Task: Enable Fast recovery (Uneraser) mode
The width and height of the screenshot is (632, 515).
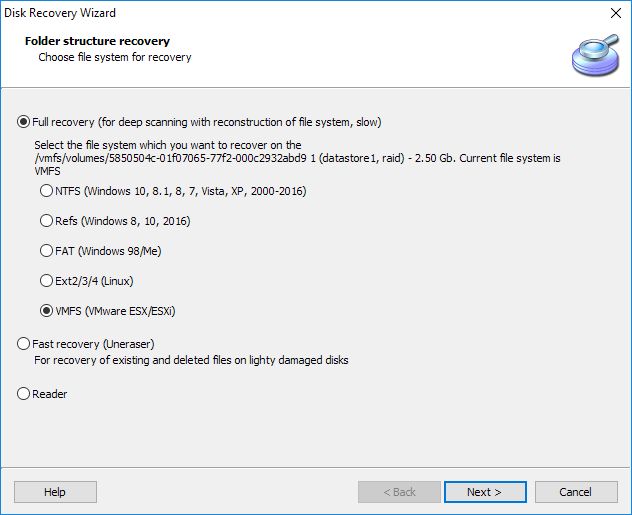Action: click(x=85, y=344)
